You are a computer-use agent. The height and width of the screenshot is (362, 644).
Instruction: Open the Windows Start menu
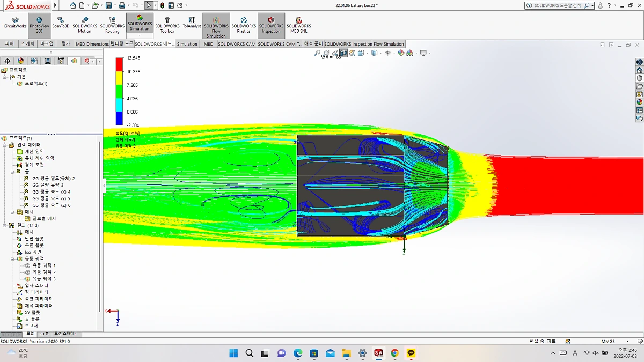[x=233, y=353]
